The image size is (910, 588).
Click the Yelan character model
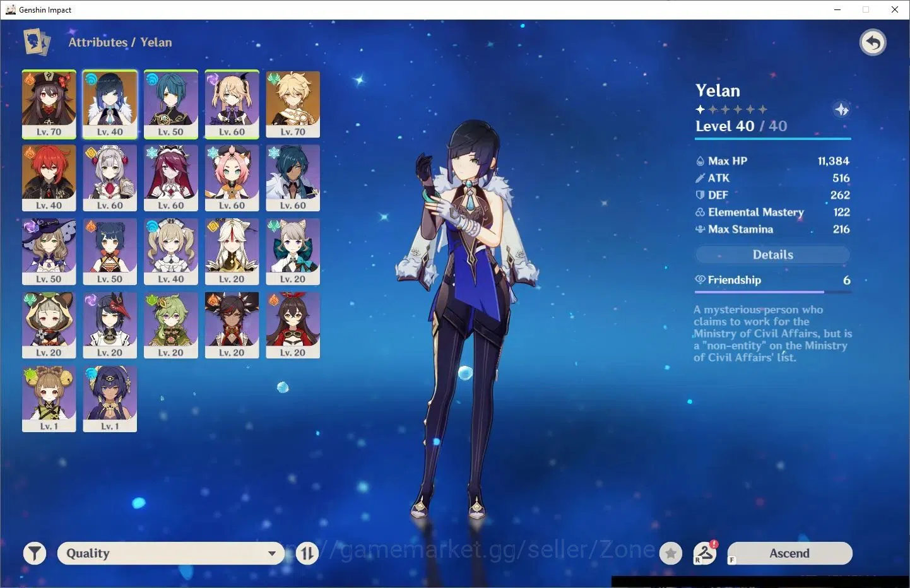click(x=467, y=319)
